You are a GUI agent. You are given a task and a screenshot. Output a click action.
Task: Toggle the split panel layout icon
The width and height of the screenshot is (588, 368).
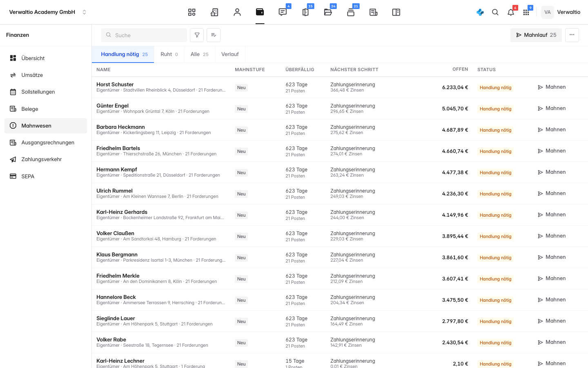click(x=396, y=12)
